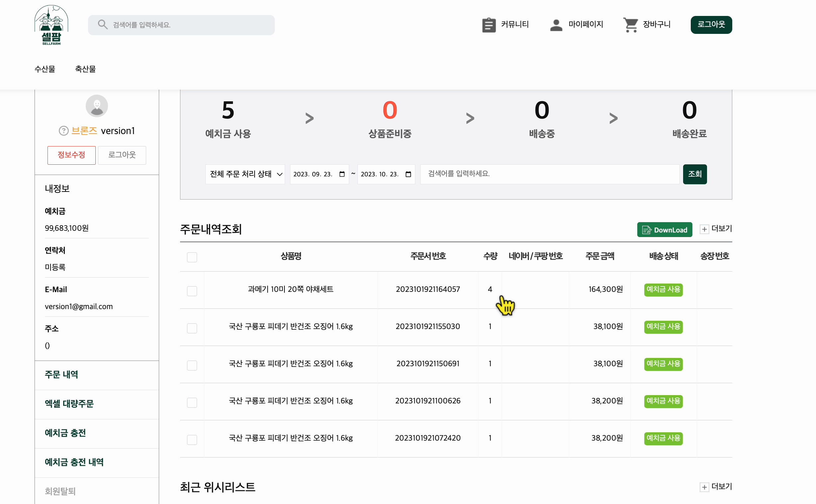Toggle the select-all orders checkbox
The width and height of the screenshot is (816, 504).
tap(192, 257)
